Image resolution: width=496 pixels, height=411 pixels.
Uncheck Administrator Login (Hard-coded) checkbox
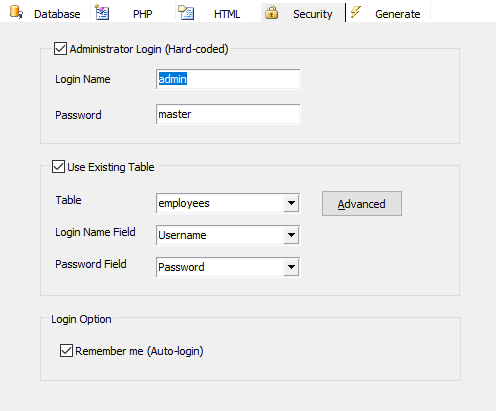[60, 49]
